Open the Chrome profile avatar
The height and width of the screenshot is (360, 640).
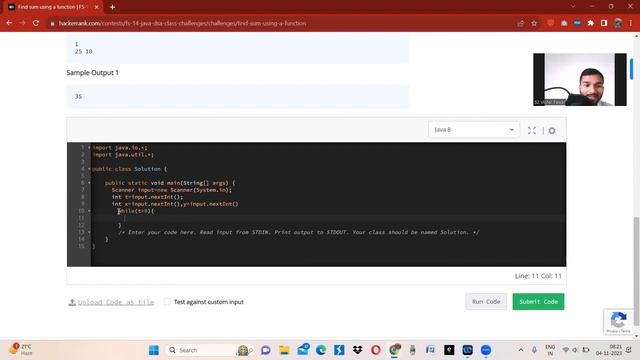pyautogui.click(x=618, y=23)
